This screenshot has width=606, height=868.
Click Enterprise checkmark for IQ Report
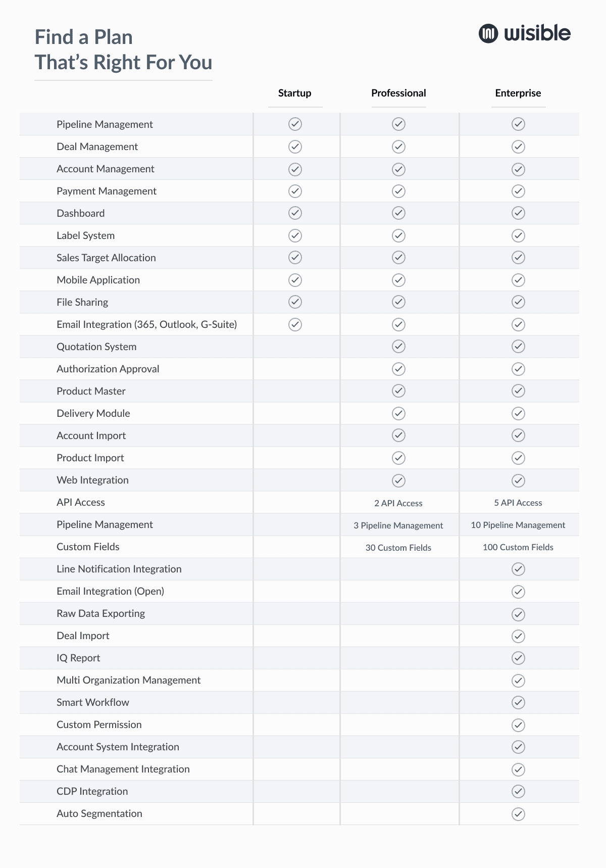[x=518, y=658]
